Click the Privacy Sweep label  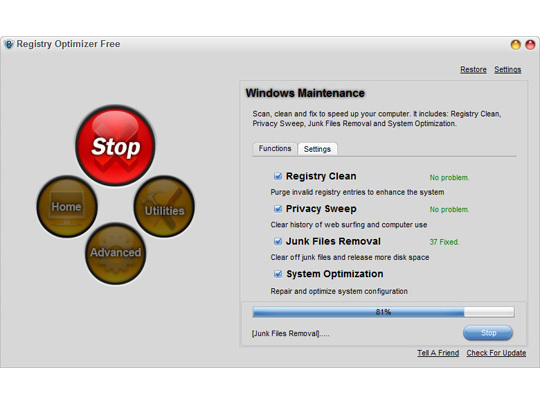(321, 209)
